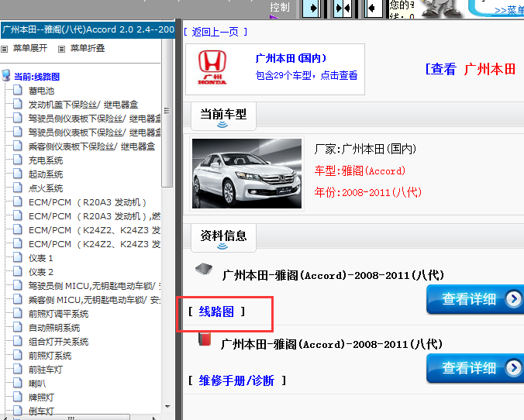Open 乘客侧仪表板下保险丝/继电器盒 item

click(92, 146)
